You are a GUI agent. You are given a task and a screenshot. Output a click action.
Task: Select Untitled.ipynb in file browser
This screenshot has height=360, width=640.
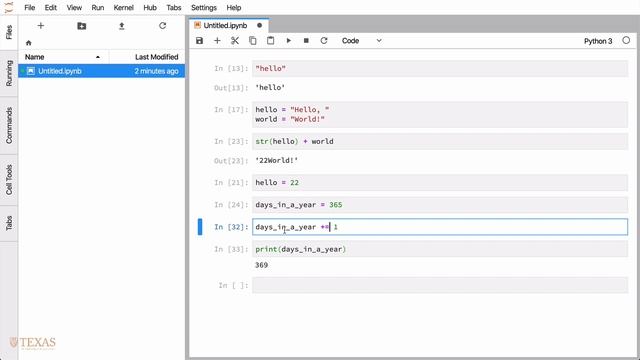102,71
